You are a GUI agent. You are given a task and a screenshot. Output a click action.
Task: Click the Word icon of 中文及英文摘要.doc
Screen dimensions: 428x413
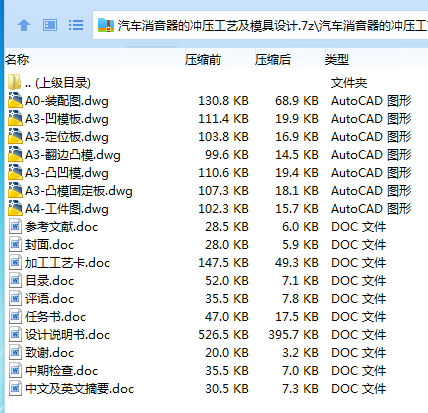[x=15, y=388]
